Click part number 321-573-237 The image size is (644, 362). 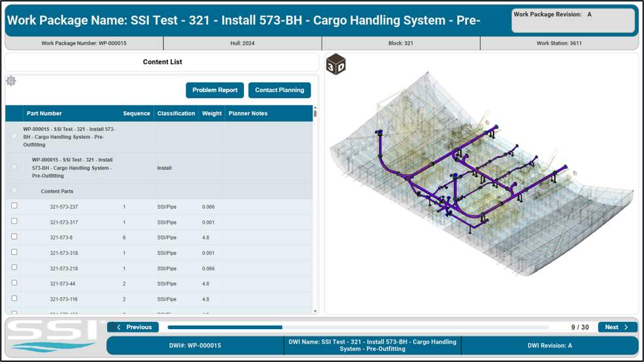[64, 207]
